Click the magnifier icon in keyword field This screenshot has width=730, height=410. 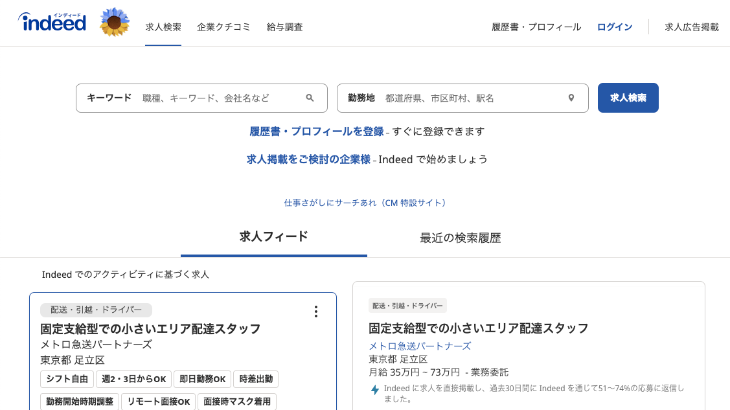coord(310,98)
